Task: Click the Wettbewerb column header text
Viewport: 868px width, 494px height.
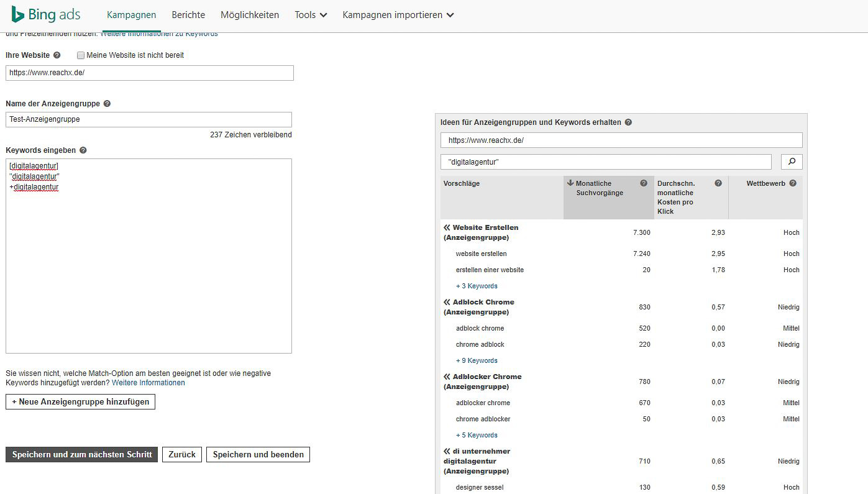Action: [x=766, y=183]
